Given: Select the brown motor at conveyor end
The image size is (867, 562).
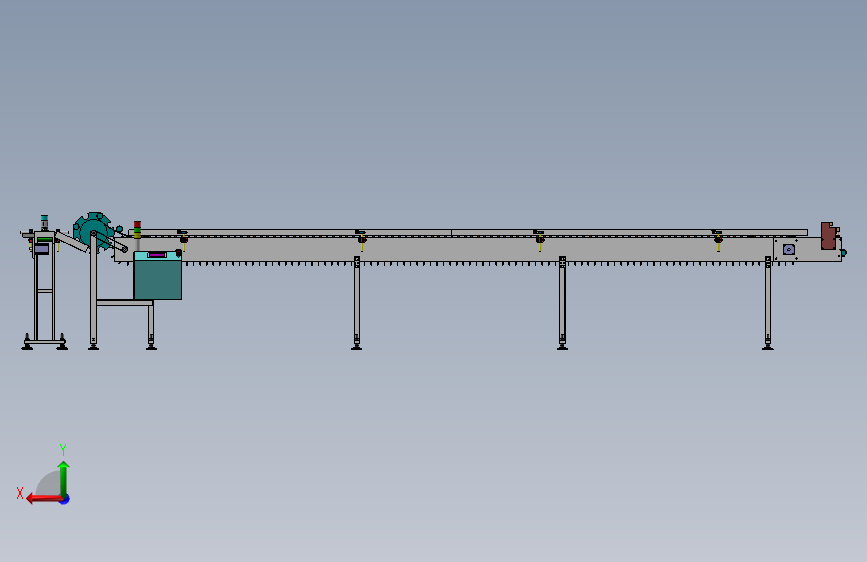Looking at the screenshot, I should (828, 236).
